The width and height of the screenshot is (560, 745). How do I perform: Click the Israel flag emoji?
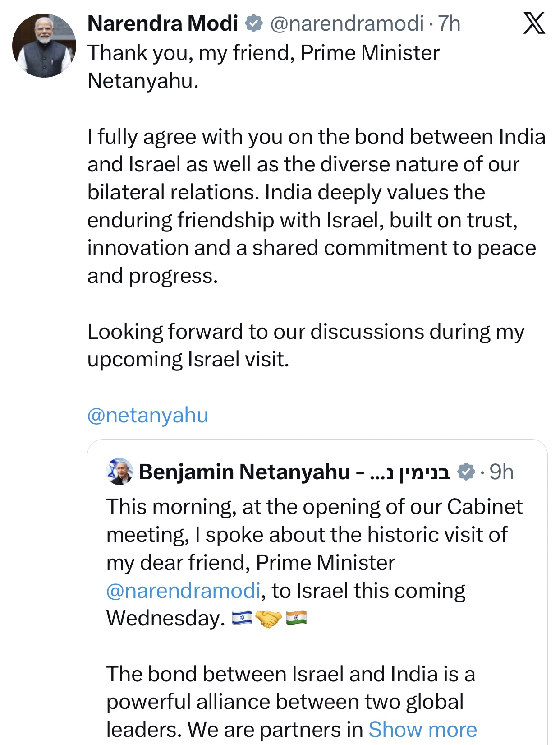tap(242, 618)
